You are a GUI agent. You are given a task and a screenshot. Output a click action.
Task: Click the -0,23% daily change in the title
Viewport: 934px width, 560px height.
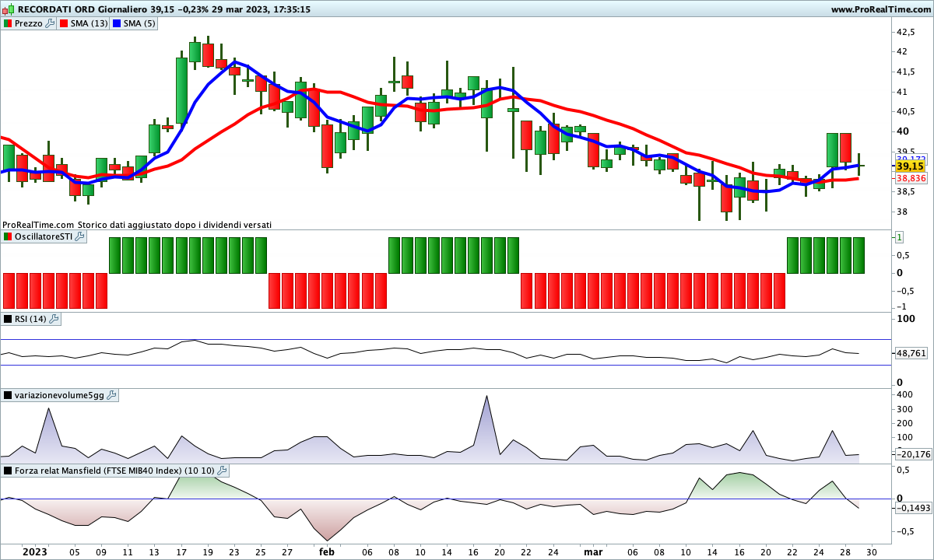[x=191, y=9]
